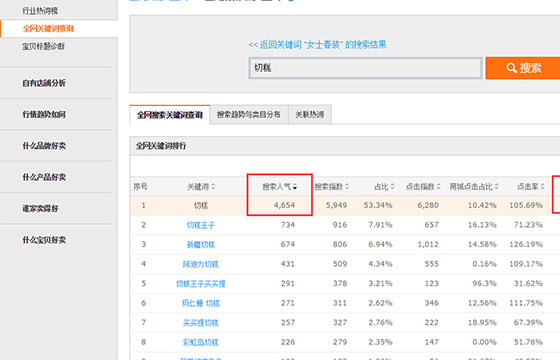Sort table by 占比 column
The width and height of the screenshot is (560, 360).
384,186
